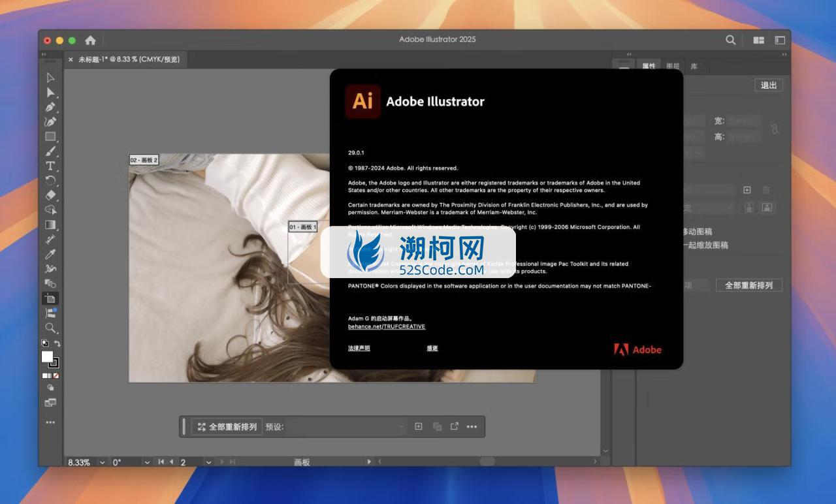Viewport: 836px width, 504px height.
Task: Select the Artboard tool
Action: (x=50, y=298)
